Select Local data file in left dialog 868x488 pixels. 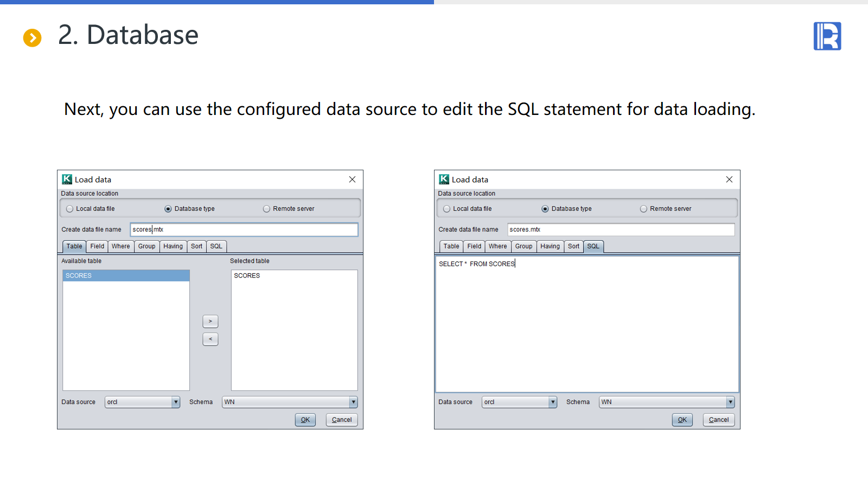click(70, 209)
